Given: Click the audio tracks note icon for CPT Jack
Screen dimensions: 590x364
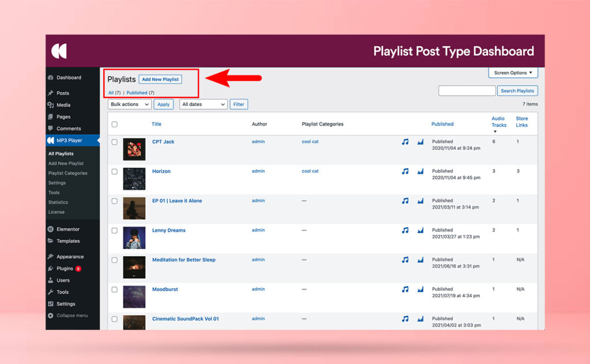Looking at the screenshot, I should pos(405,142).
